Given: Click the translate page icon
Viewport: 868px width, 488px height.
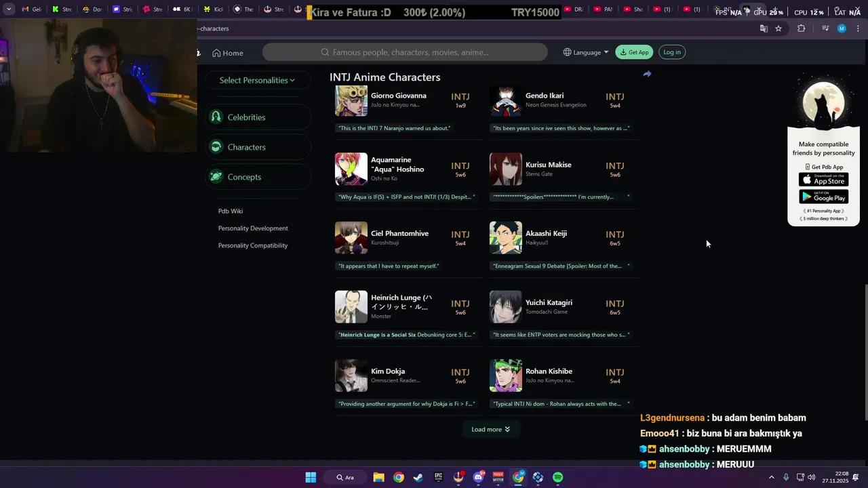Looking at the screenshot, I should (764, 28).
